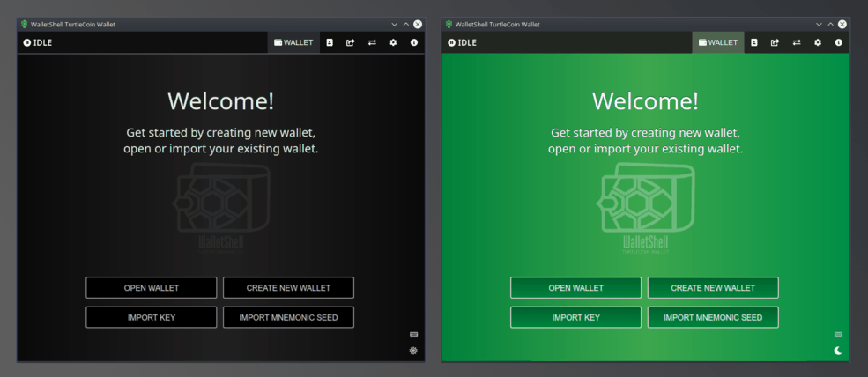Click IMPORT MNEMONIC SEED in green window
The height and width of the screenshot is (377, 868).
pyautogui.click(x=713, y=317)
